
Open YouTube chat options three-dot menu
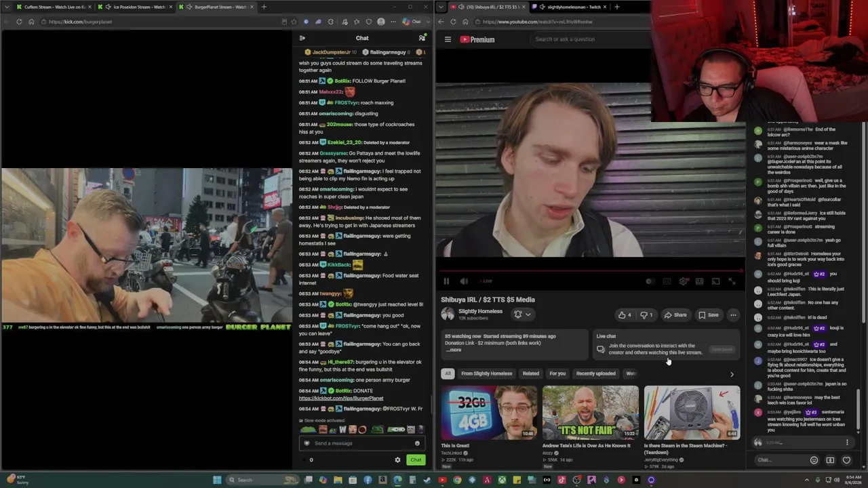tap(847, 443)
